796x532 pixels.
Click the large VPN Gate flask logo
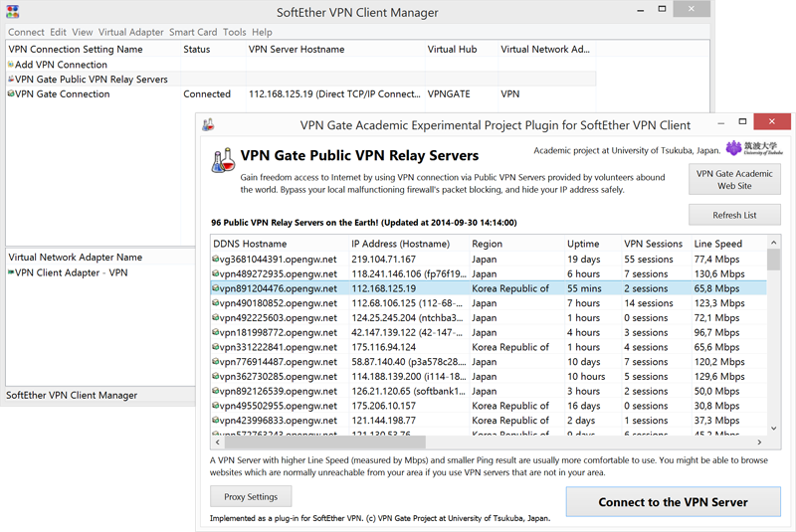click(223, 160)
